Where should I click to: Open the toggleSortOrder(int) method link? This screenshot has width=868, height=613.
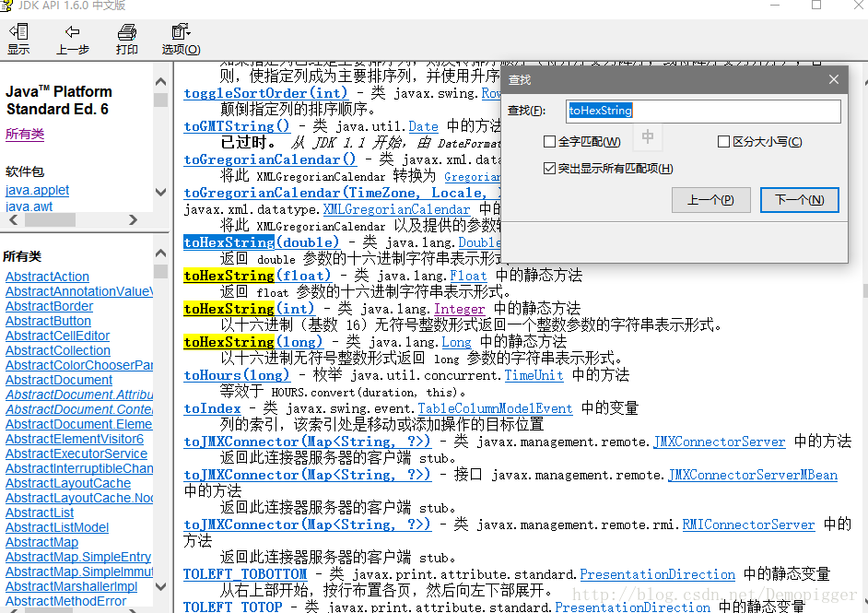[265, 93]
